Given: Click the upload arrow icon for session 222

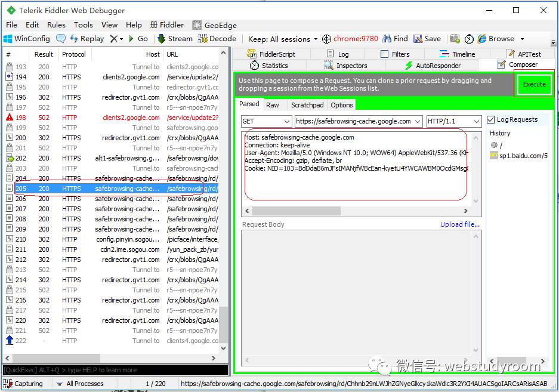Looking at the screenshot, I should coord(10,340).
